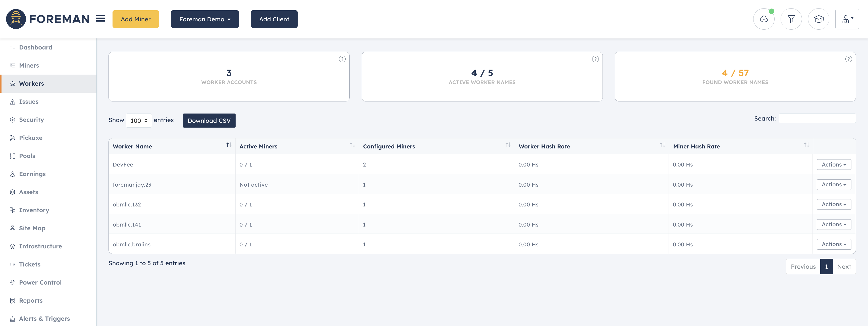The width and height of the screenshot is (868, 326).
Task: Click the Pools sidebar icon
Action: [13, 156]
